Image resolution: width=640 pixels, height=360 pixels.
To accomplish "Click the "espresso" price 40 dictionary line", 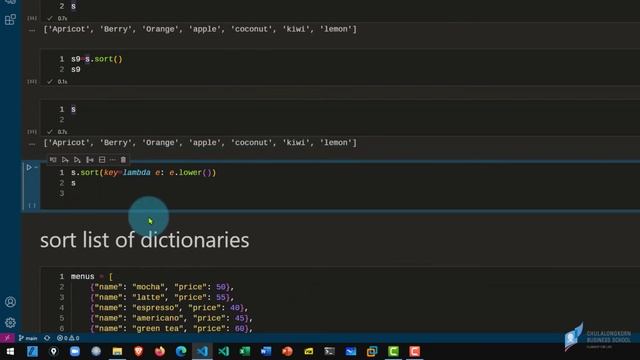I will coord(169,308).
